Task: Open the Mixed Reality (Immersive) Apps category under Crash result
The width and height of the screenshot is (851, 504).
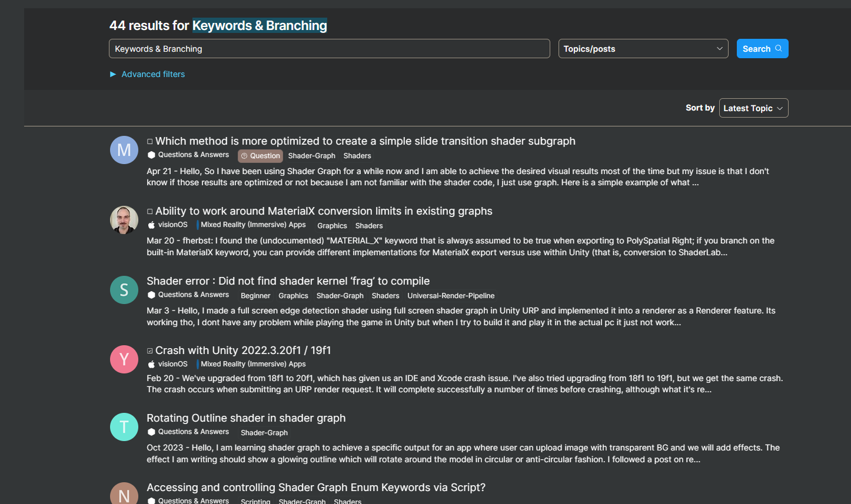Action: (253, 364)
